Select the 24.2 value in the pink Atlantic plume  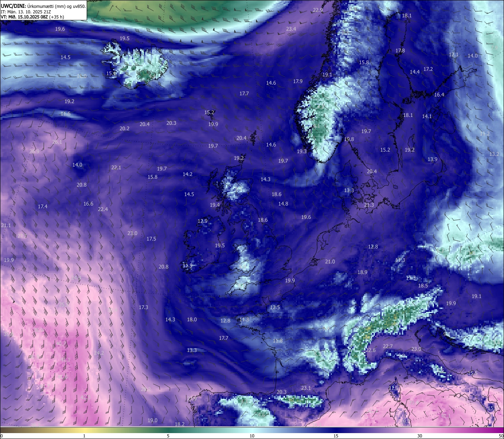click(x=99, y=353)
